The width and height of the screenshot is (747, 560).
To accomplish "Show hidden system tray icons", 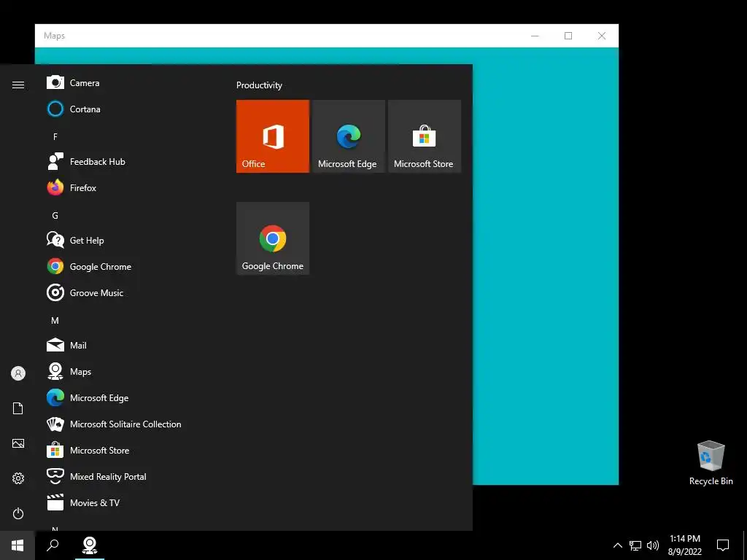I will point(617,545).
